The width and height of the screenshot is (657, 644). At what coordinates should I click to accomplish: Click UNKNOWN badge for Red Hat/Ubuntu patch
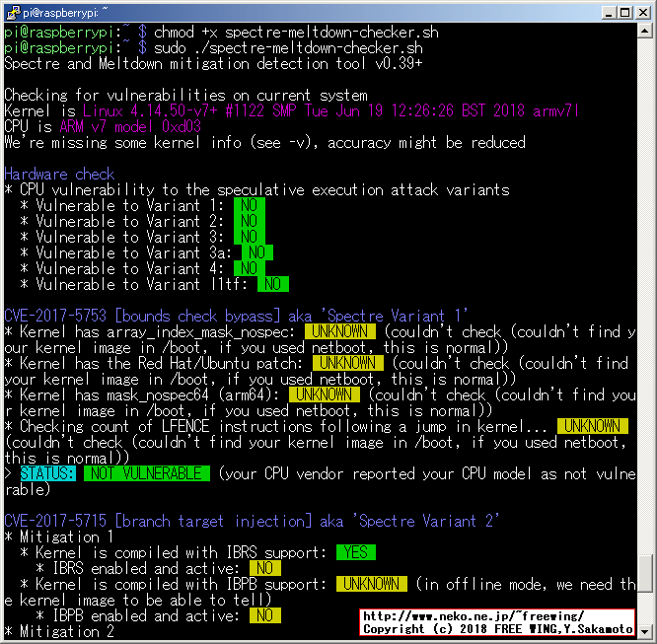coord(348,363)
